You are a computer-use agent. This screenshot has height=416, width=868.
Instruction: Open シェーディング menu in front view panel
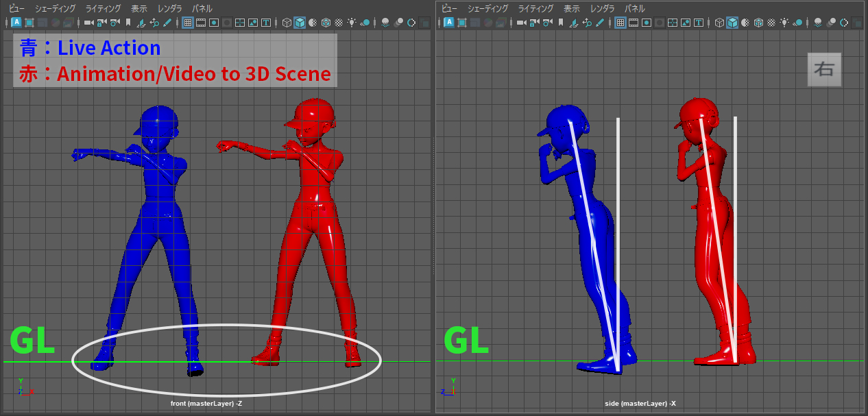(x=56, y=9)
